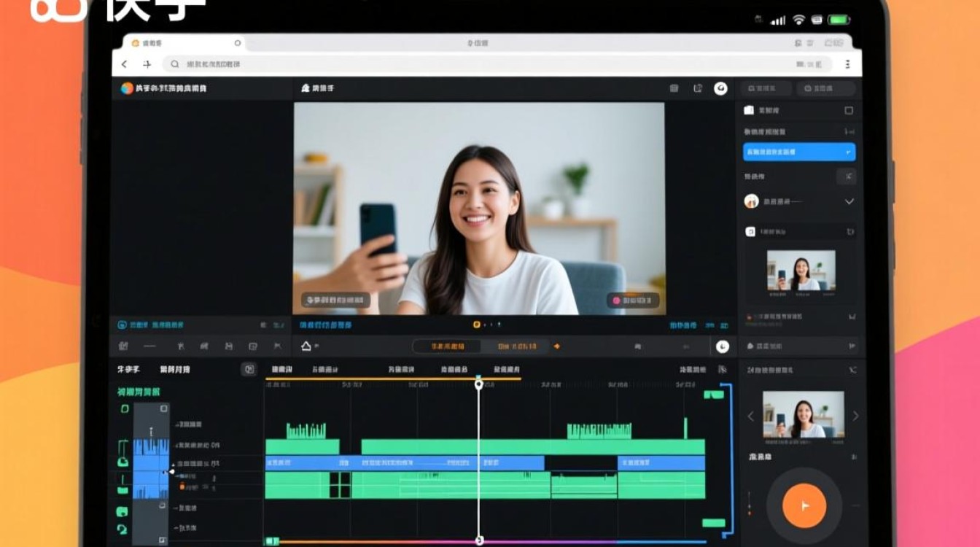
Task: Click the refresh icon above the right panel thumbnail
Action: click(x=850, y=232)
